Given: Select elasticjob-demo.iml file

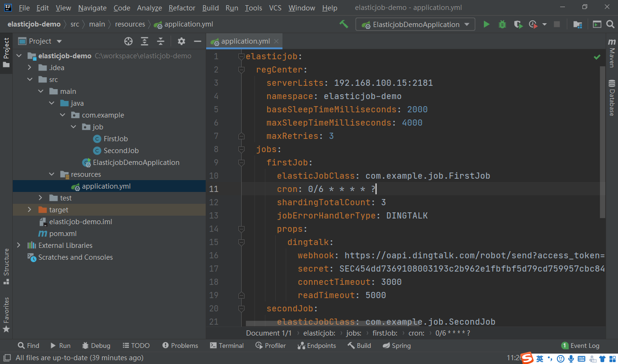Looking at the screenshot, I should tap(81, 222).
